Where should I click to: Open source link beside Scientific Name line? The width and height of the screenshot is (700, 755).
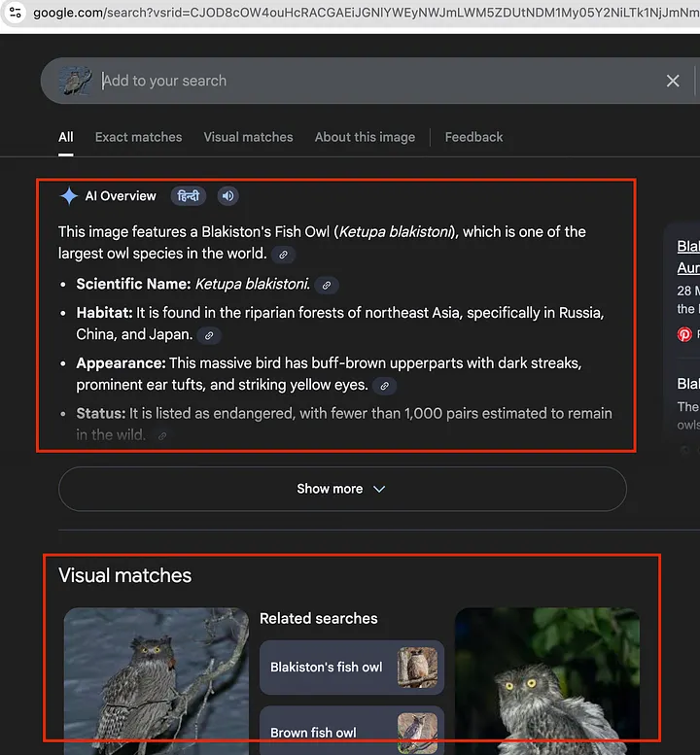point(326,285)
